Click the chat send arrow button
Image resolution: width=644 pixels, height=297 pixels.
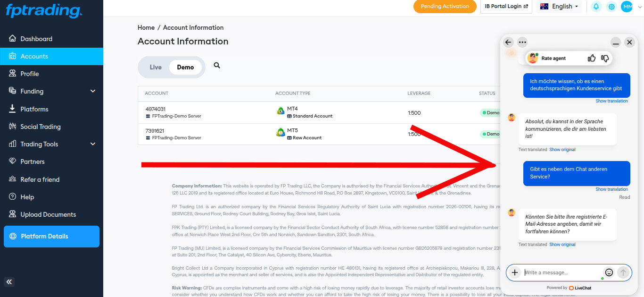point(623,272)
